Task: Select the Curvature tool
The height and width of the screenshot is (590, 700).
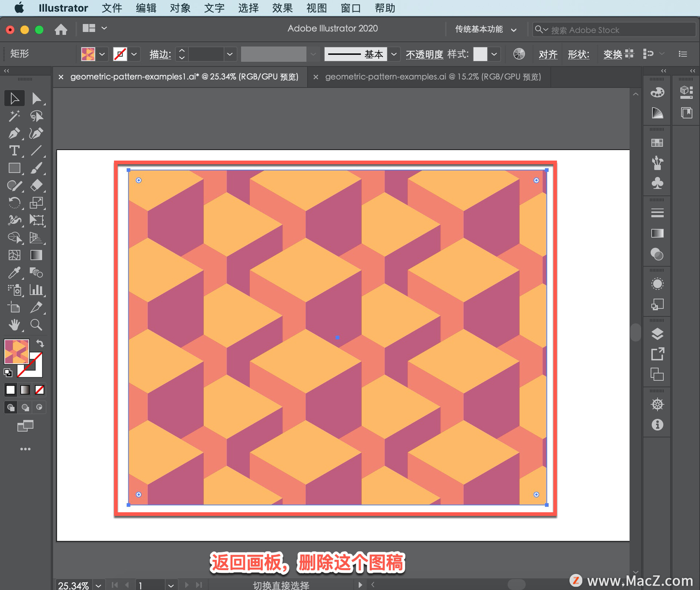Action: (36, 134)
